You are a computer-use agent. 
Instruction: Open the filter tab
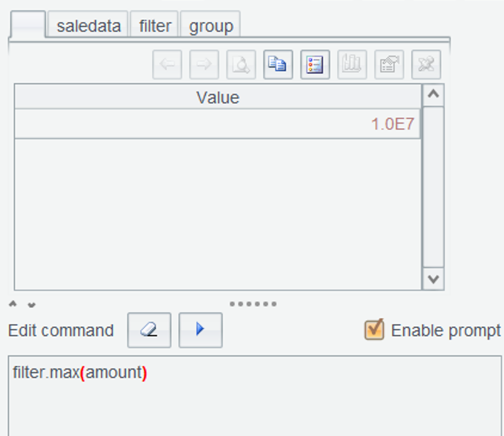155,26
